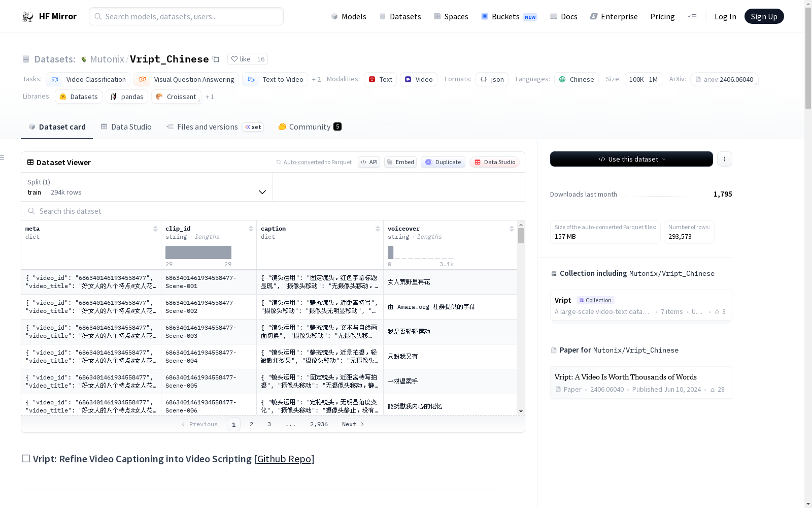Go to page 3 of the table
Viewport: 812px width, 508px height.
(x=269, y=424)
